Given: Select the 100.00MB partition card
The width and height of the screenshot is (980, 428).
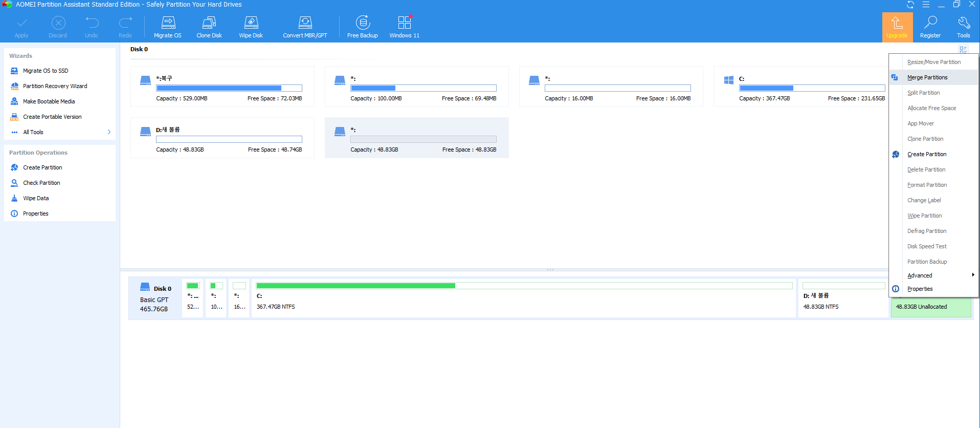Looking at the screenshot, I should tap(417, 87).
